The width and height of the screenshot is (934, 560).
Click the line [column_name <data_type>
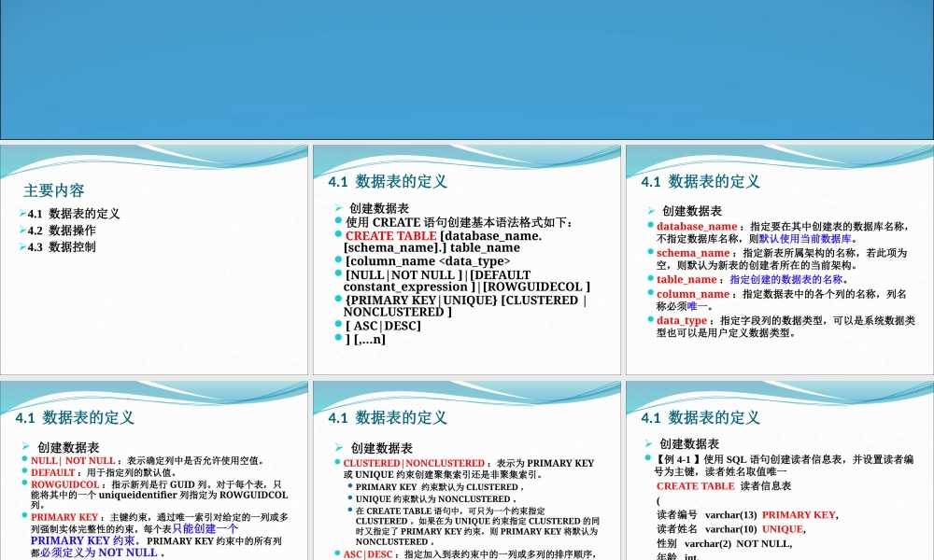click(428, 261)
